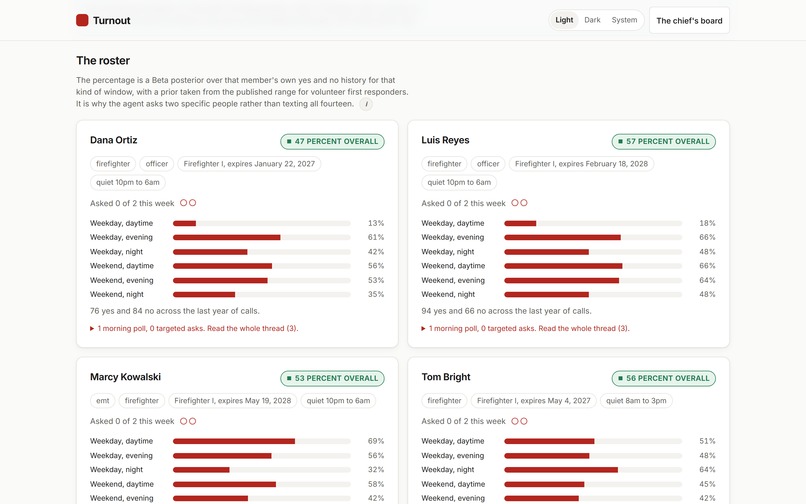Click Luis Reyes's 'Weekday, night' row label
806x504 pixels.
coord(448,252)
